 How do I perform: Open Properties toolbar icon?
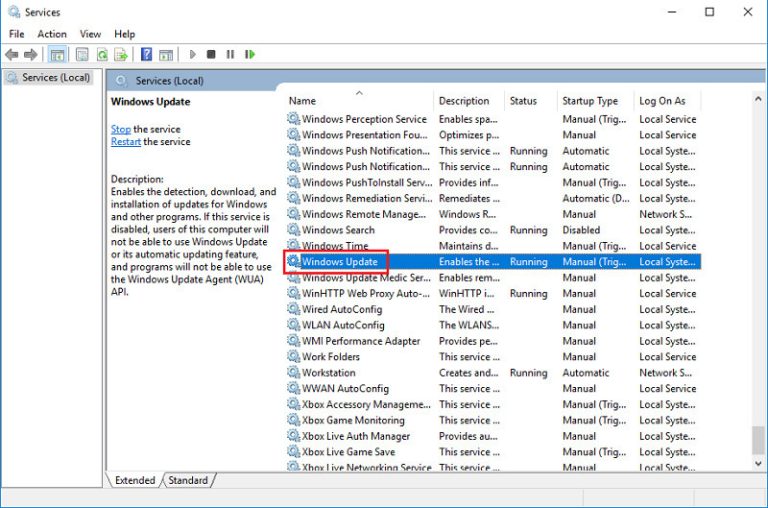(82, 54)
